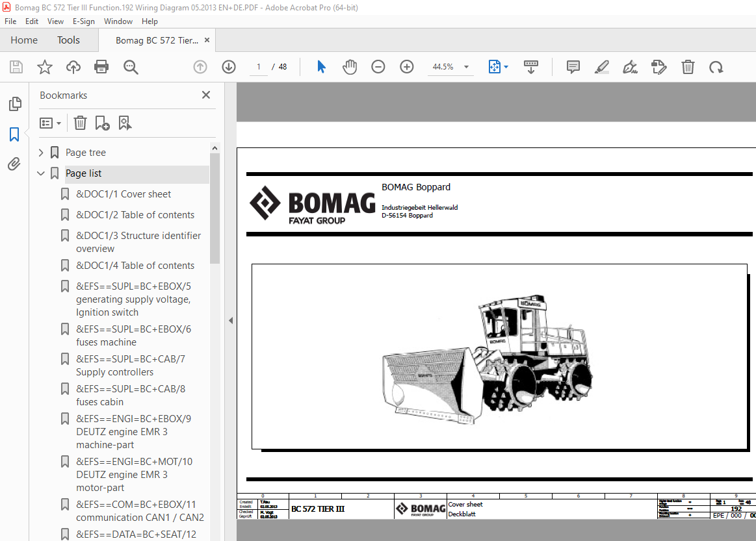Toggle the Bookmarks side panel icon
This screenshot has width=756, height=541.
tap(14, 134)
